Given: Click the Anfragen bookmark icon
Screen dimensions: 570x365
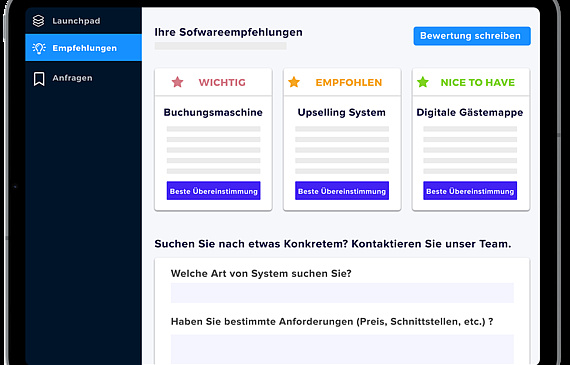Looking at the screenshot, I should tap(39, 79).
